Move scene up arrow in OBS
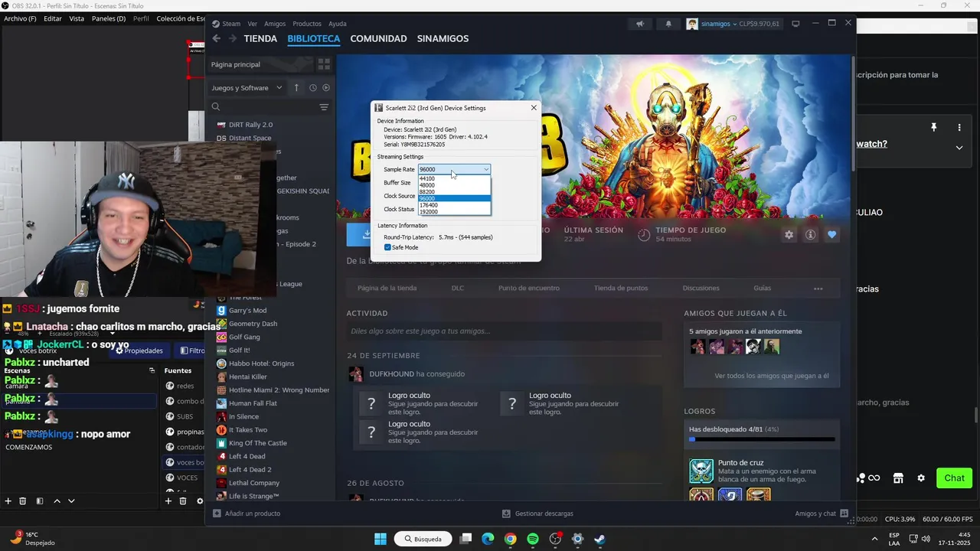 57,501
